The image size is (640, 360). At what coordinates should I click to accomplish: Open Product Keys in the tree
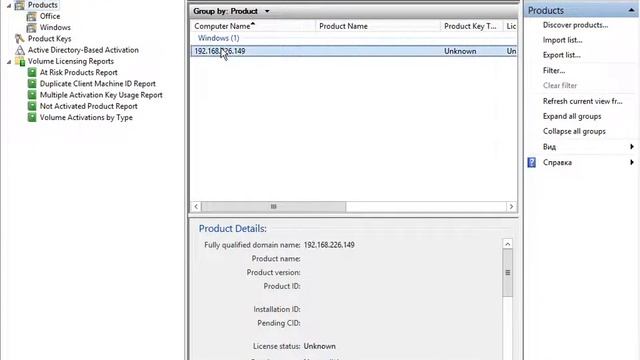(x=49, y=39)
